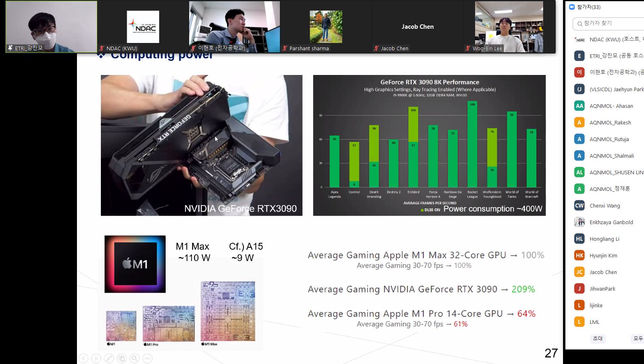Click muted mic icon on NDAC (KWU) tile
Screen dimensions: 644x364
102,48
